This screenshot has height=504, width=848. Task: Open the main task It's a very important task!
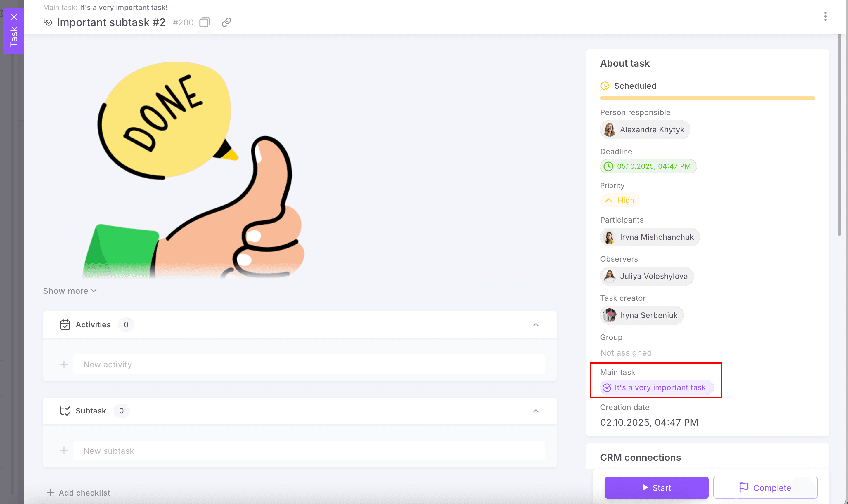pyautogui.click(x=661, y=387)
